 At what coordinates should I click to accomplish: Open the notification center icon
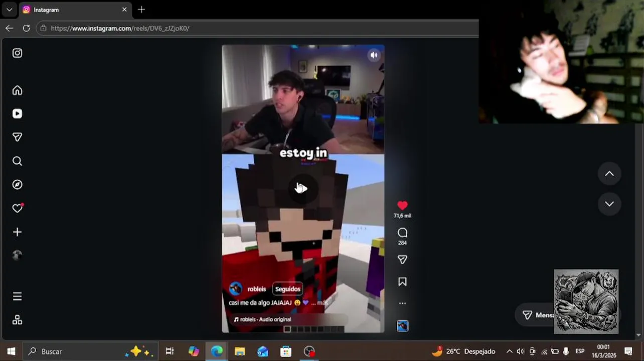(628, 351)
